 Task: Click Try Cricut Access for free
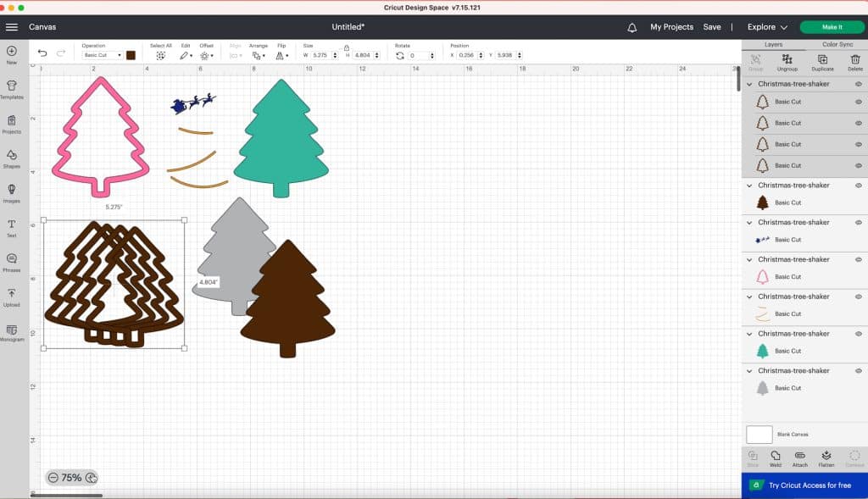[x=805, y=485]
